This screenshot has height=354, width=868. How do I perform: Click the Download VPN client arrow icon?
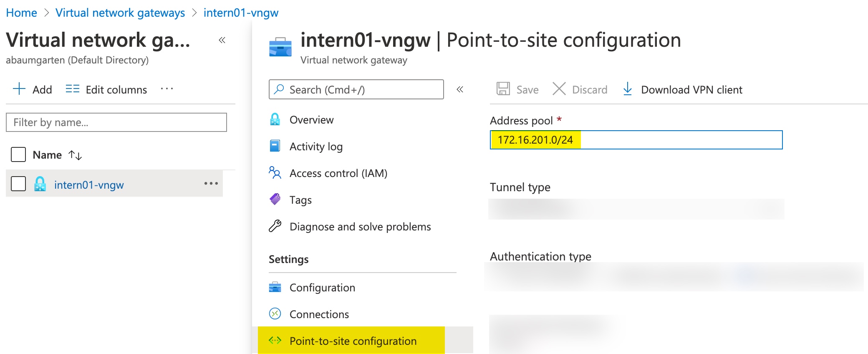pos(628,89)
